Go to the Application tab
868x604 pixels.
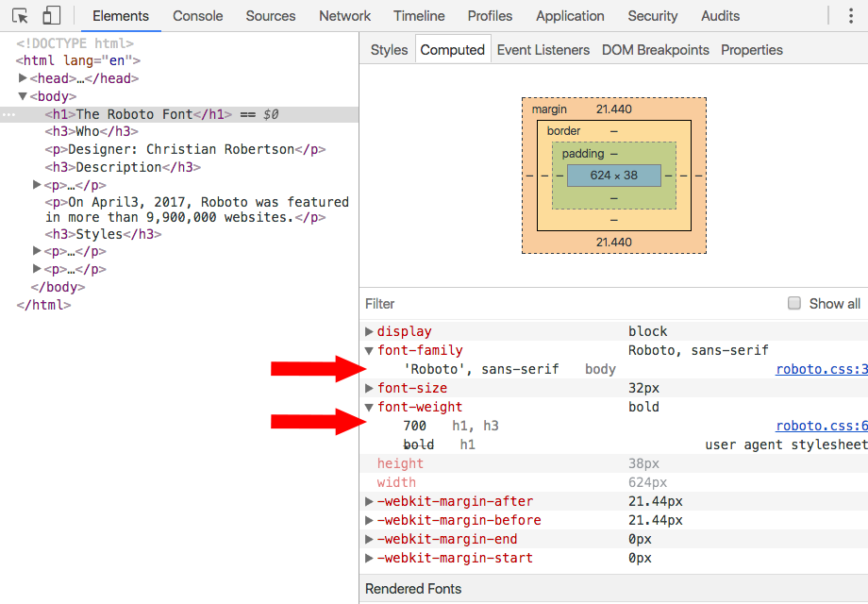click(570, 16)
